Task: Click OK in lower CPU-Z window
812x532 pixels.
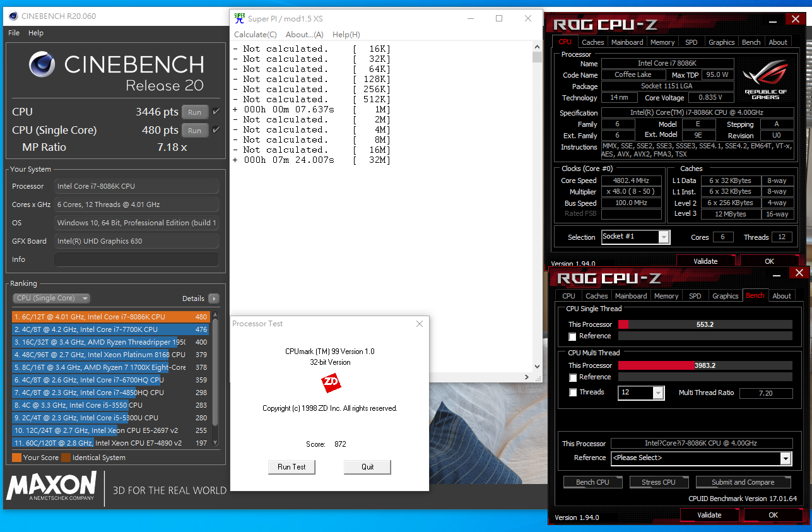Action: point(773,515)
